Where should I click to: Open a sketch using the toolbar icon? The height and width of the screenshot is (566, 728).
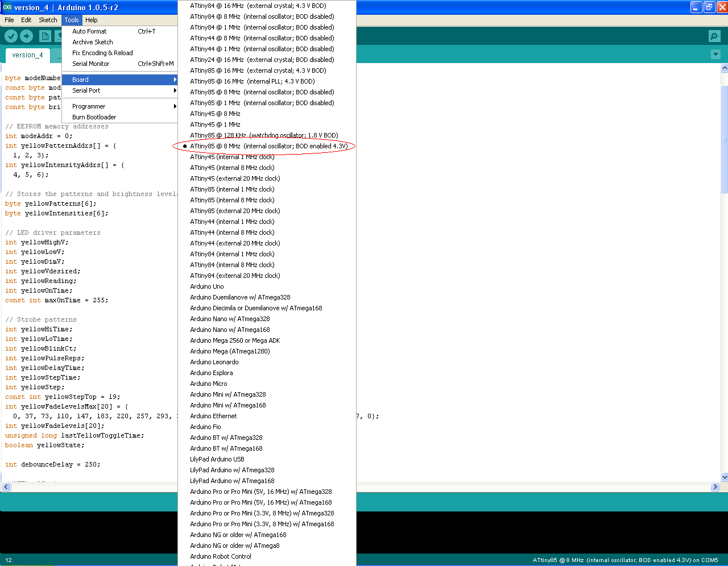(60, 36)
